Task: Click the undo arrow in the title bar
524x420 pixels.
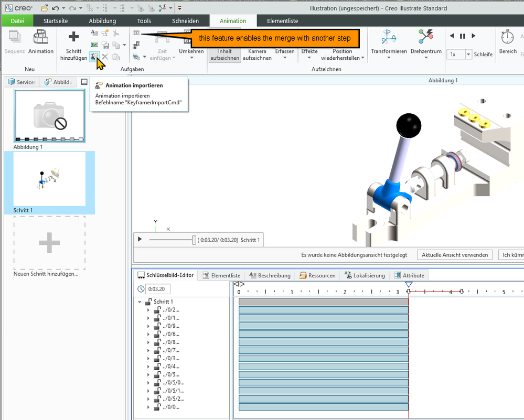Action: point(56,8)
